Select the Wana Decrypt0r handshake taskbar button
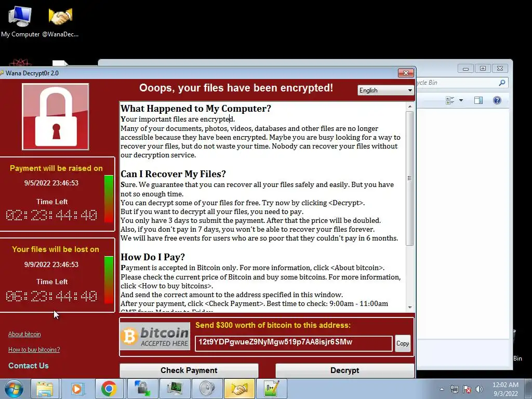 239,389
